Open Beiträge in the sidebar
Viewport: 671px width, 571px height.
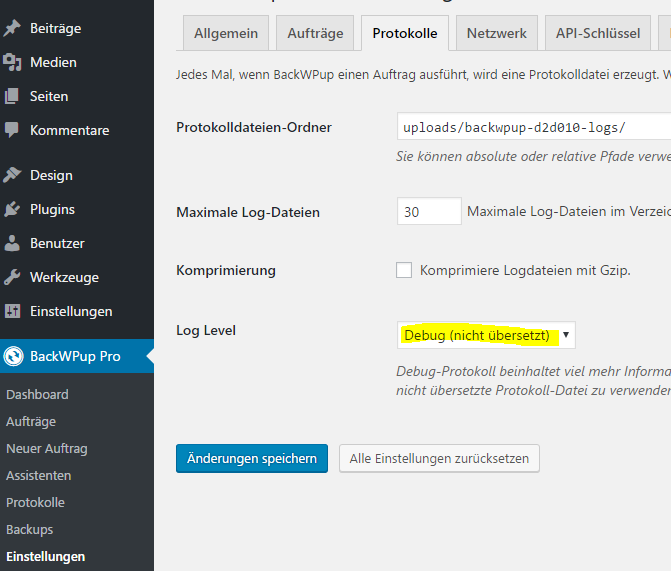pyautogui.click(x=77, y=28)
